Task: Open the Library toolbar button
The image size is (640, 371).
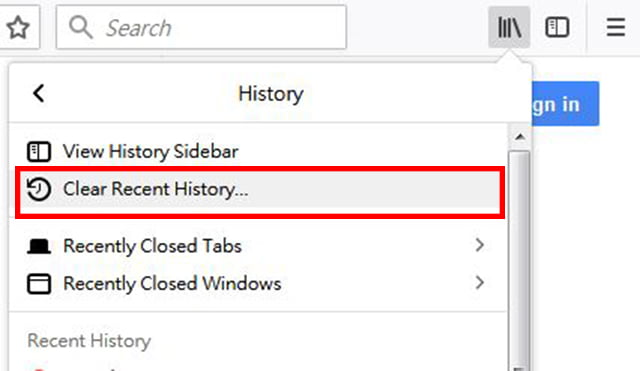Action: click(x=509, y=27)
